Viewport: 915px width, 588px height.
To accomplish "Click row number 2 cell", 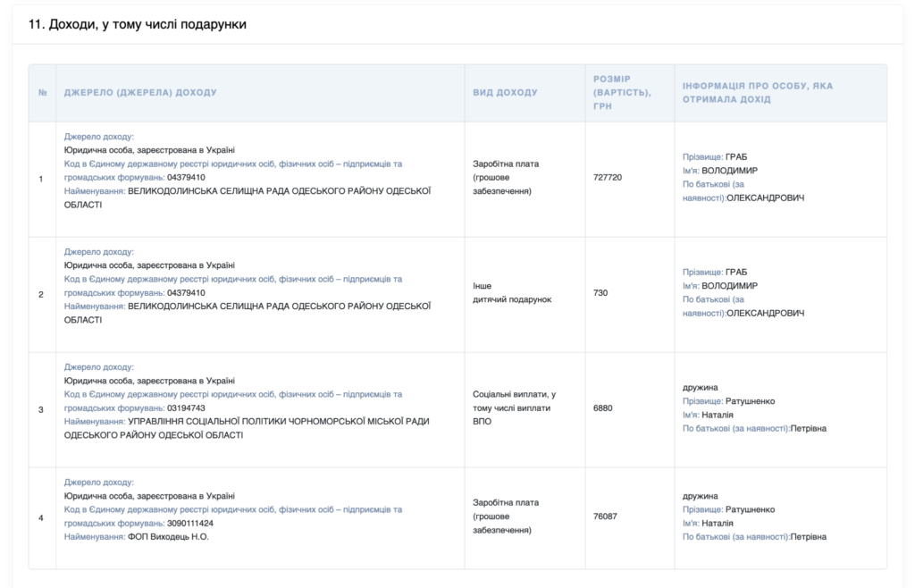I will (41, 294).
